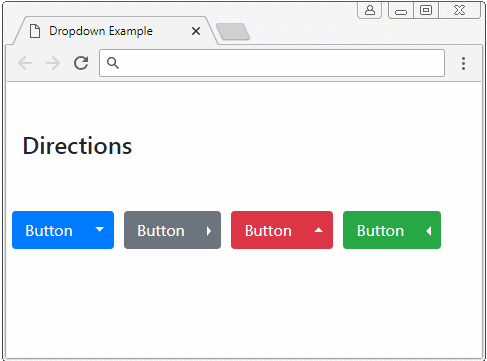
Task: Maximize the browser window
Action: (426, 10)
